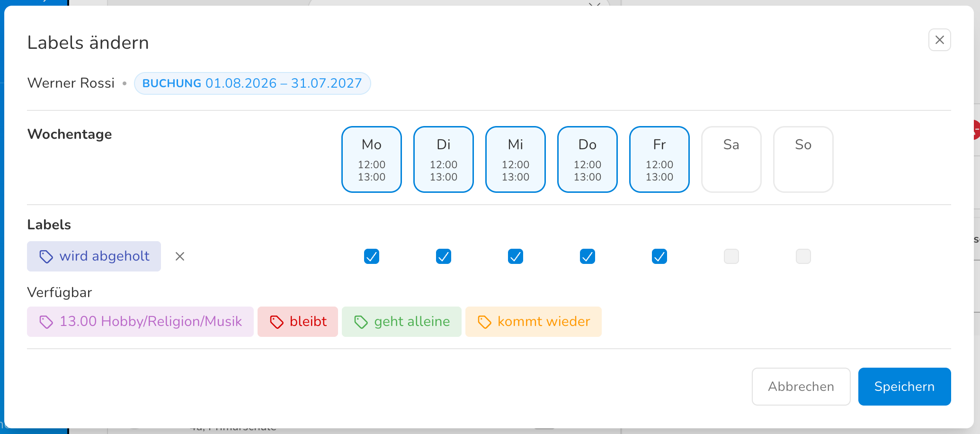980x434 pixels.
Task: Uncheck 'wird abgeholt' for Tuesday
Action: [444, 256]
